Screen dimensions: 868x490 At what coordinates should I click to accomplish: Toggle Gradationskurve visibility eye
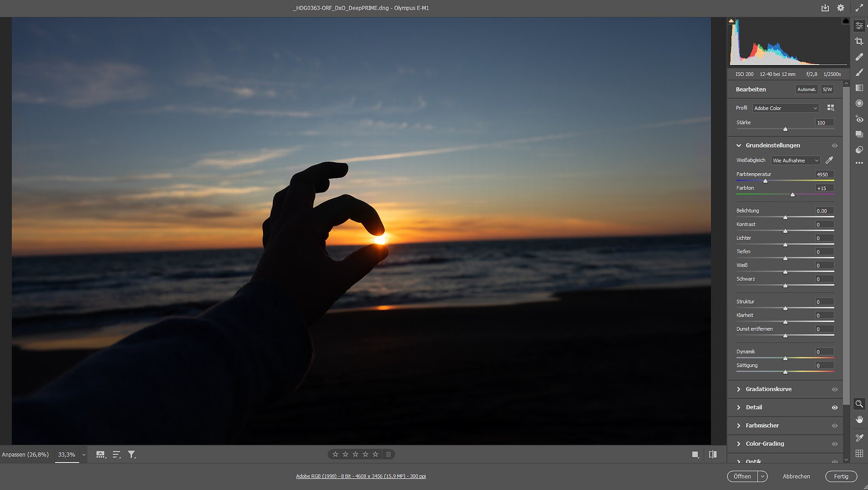point(835,389)
